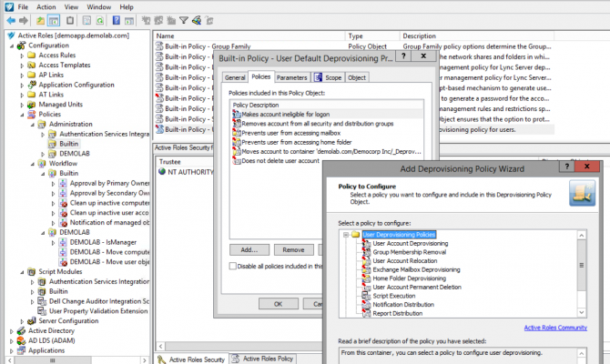The width and height of the screenshot is (610, 364).
Task: Click the Active Directory node icon
Action: pyautogui.click(x=22, y=330)
